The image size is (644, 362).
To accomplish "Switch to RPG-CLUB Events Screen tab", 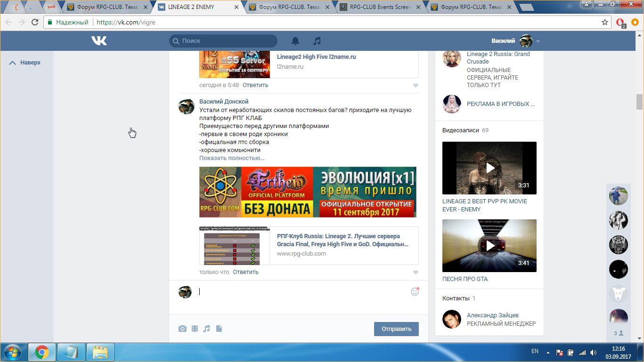I will click(x=382, y=7).
